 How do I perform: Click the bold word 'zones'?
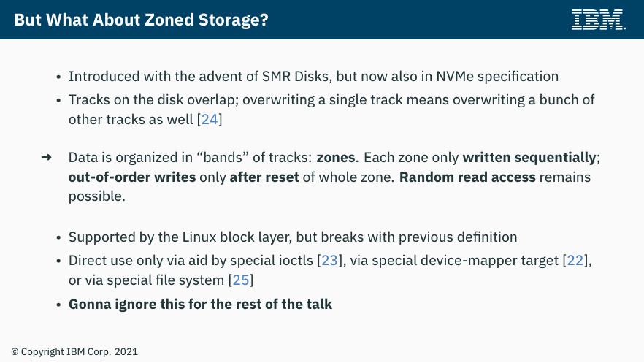[336, 158]
